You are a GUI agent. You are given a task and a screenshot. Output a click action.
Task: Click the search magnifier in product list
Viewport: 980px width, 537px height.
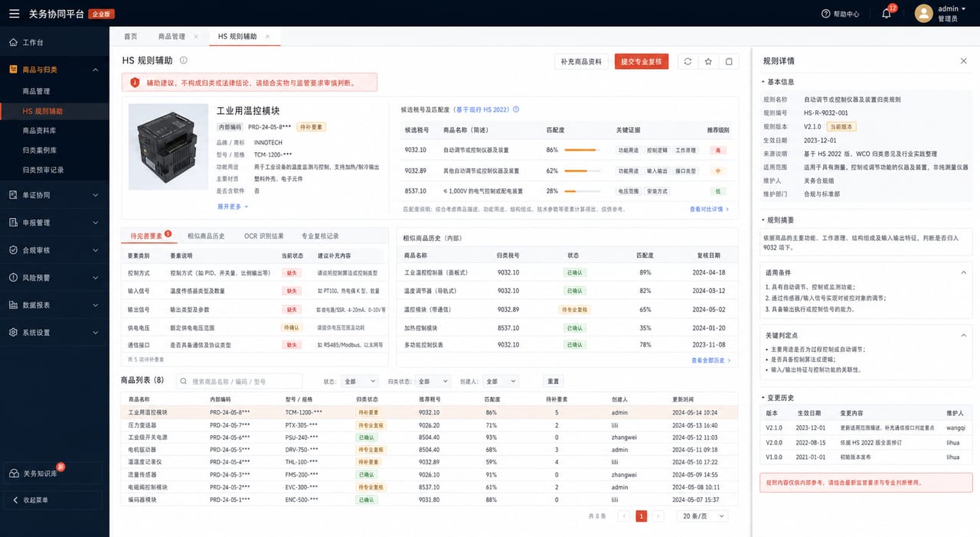tap(184, 381)
